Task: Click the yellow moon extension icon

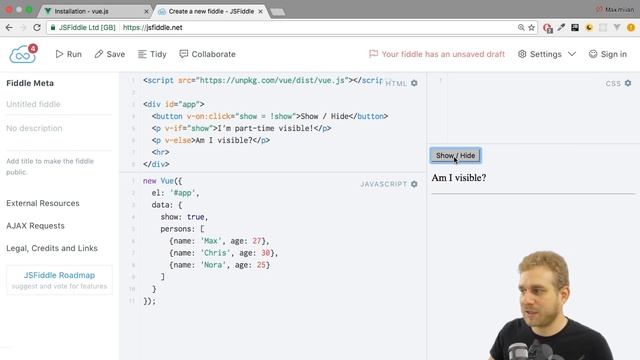Action: 589,27
